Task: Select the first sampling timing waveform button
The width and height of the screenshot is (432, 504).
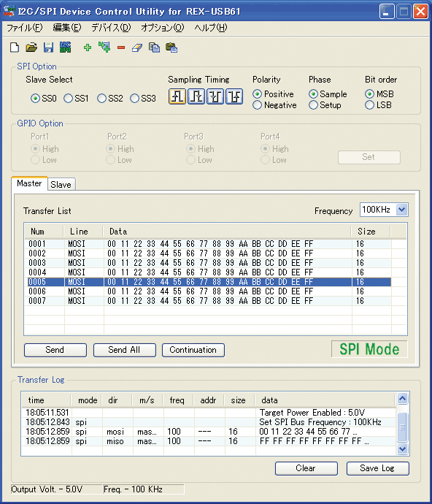Action: [177, 96]
